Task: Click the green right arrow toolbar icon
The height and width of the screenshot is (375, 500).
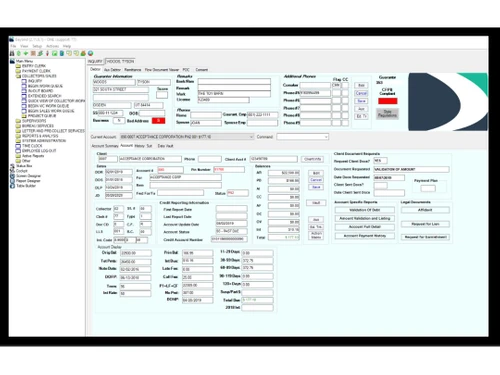Action: (x=26, y=53)
